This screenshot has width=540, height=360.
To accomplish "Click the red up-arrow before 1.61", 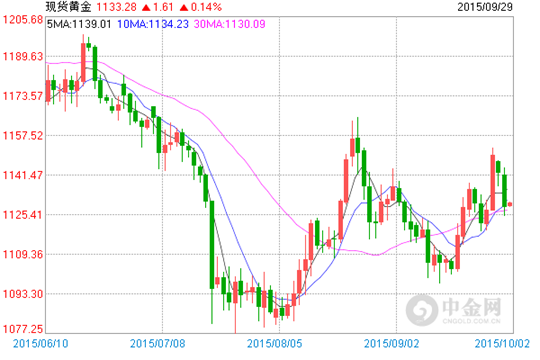I will (146, 7).
